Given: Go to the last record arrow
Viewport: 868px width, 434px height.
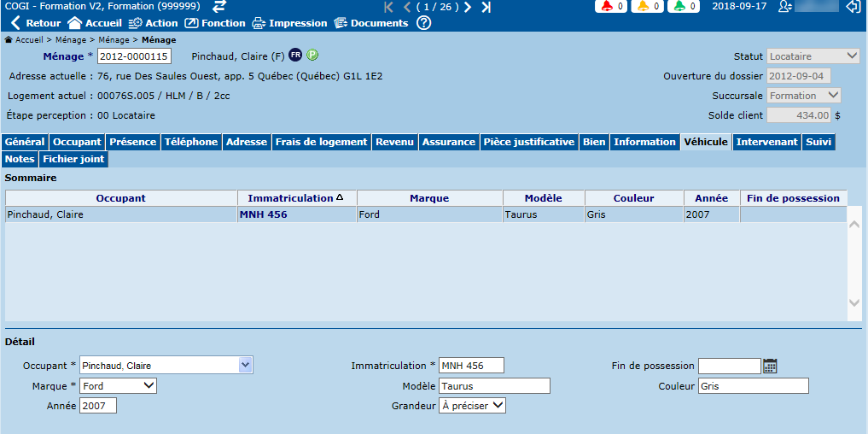Looking at the screenshot, I should (486, 7).
